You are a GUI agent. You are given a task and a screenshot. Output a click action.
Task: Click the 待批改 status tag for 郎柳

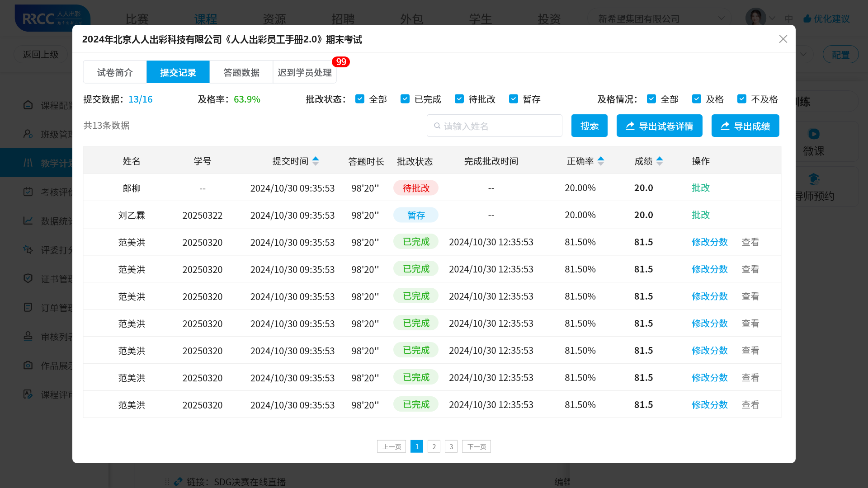(x=416, y=188)
